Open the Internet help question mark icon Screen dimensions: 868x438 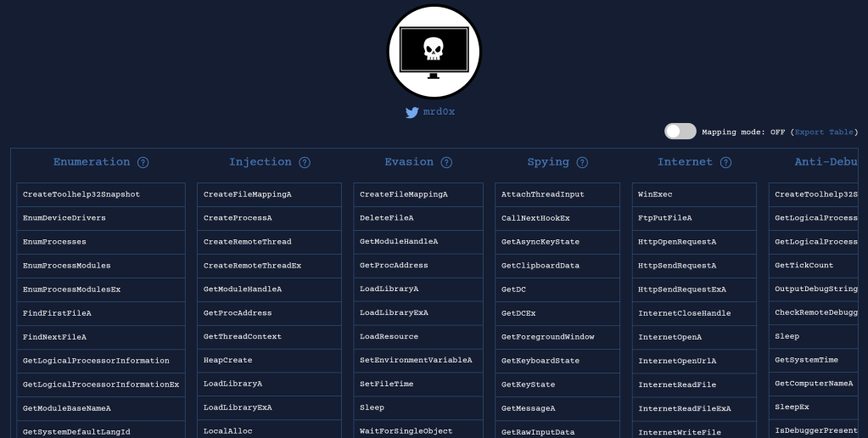coord(725,162)
